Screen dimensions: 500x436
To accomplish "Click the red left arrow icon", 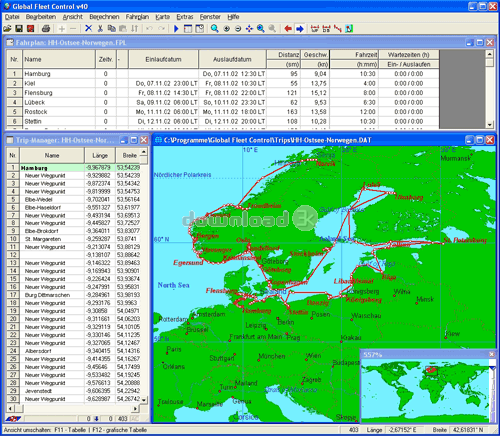I will [x=288, y=29].
